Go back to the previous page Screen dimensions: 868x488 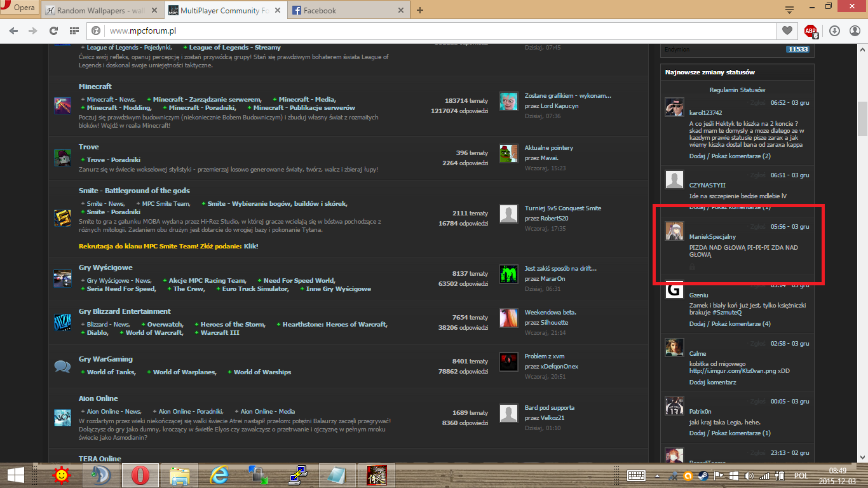coord(15,30)
